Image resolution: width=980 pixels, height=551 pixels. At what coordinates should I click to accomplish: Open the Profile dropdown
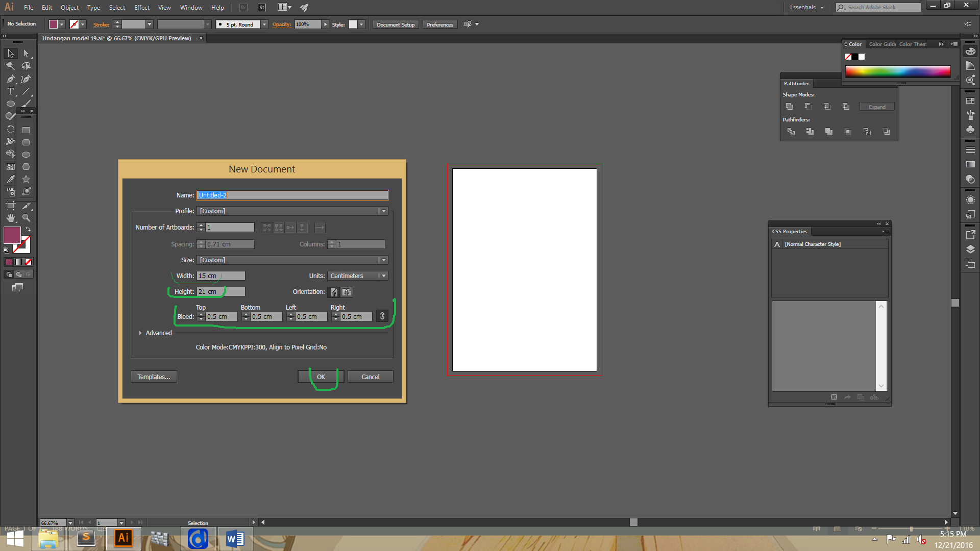click(x=292, y=211)
